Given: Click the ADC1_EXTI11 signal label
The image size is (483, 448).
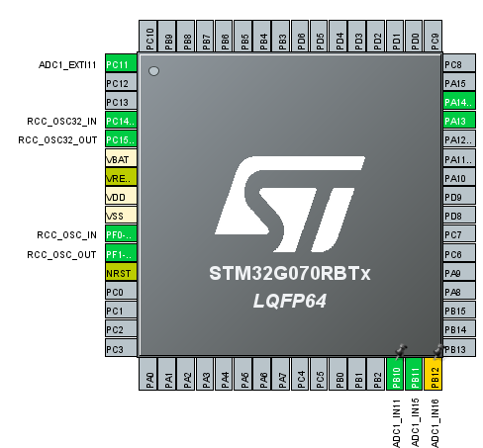Looking at the screenshot, I should tap(67, 64).
